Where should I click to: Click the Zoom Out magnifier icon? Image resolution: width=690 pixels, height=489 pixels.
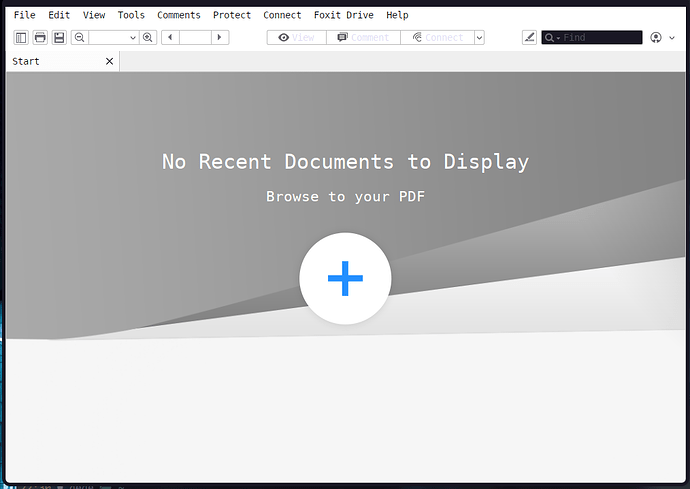tap(80, 37)
